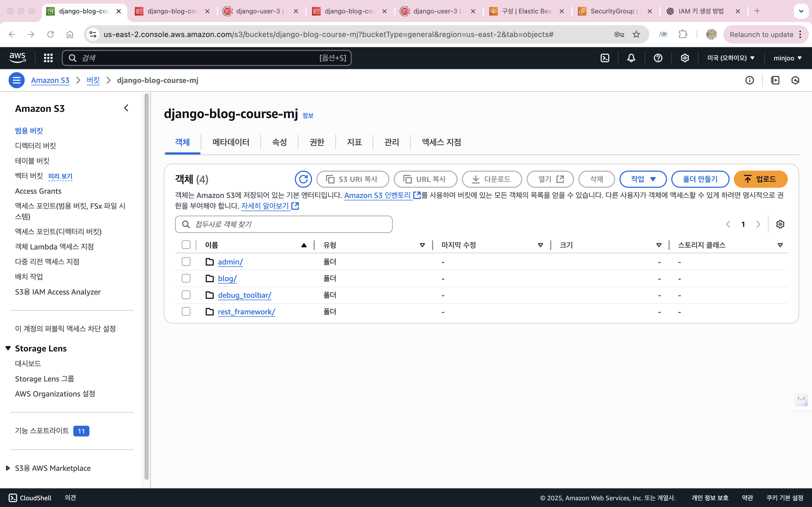Open the AWS services grid menu
Image resolution: width=812 pixels, height=507 pixels.
click(48, 58)
